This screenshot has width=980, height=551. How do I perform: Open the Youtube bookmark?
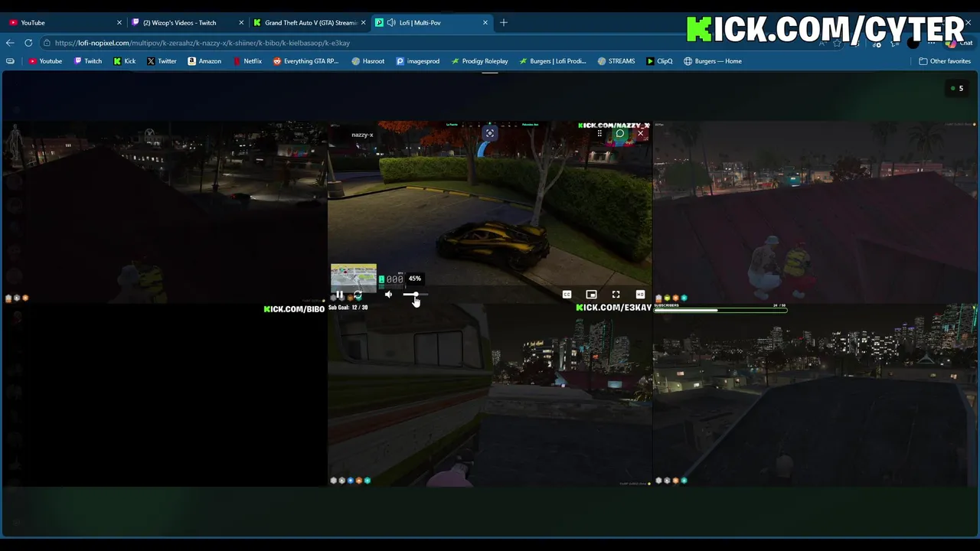click(45, 61)
